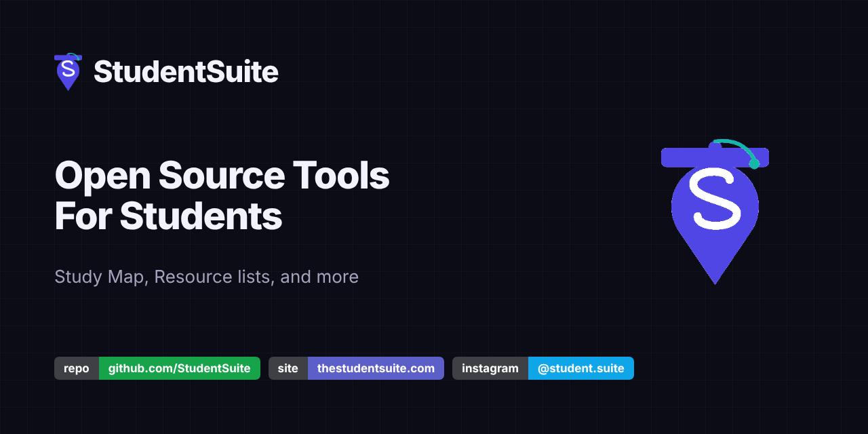The width and height of the screenshot is (868, 434).
Task: Click the gray instagram label
Action: (490, 368)
